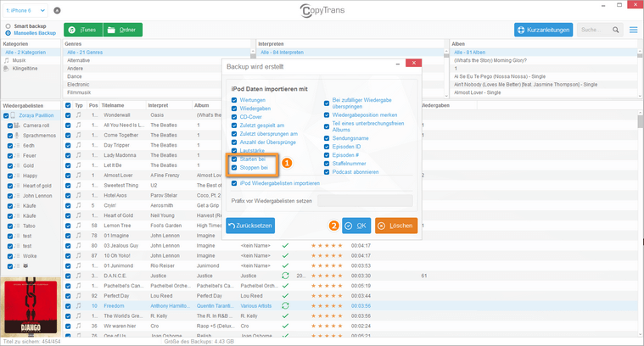
Task: Toggle Zuletzt gespielt am checkbox
Action: (234, 126)
